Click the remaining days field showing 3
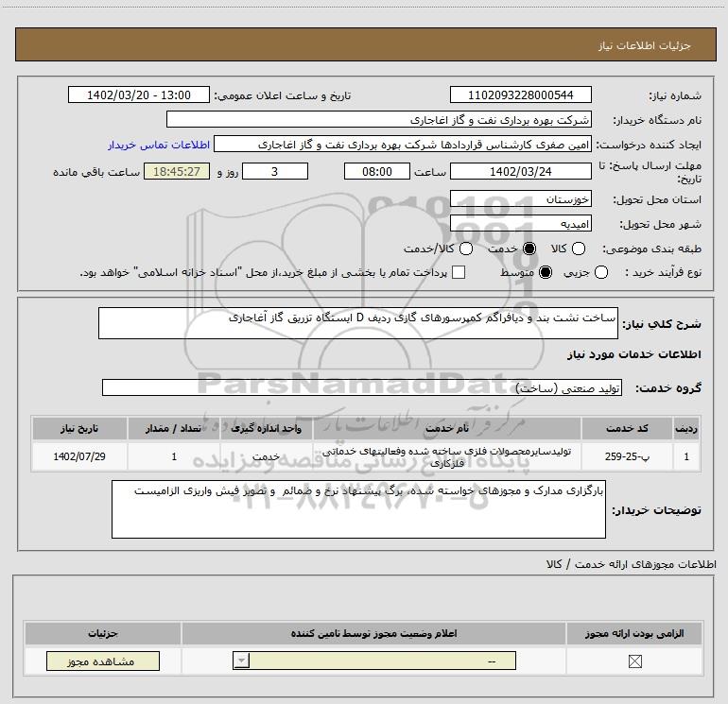Image resolution: width=728 pixels, height=704 pixels. 275,171
